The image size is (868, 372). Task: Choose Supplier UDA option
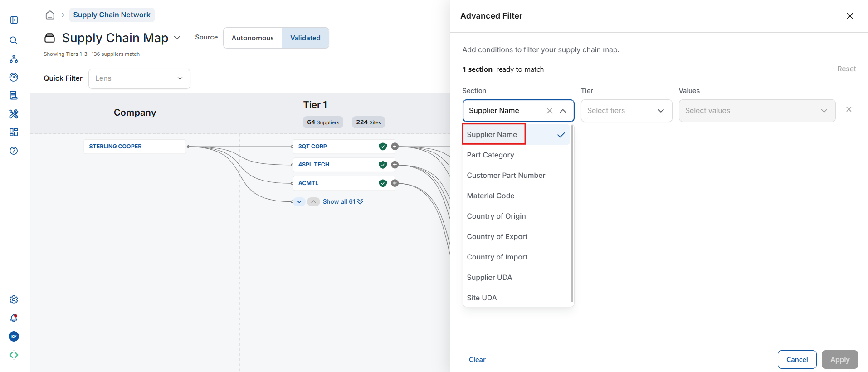click(x=516, y=277)
